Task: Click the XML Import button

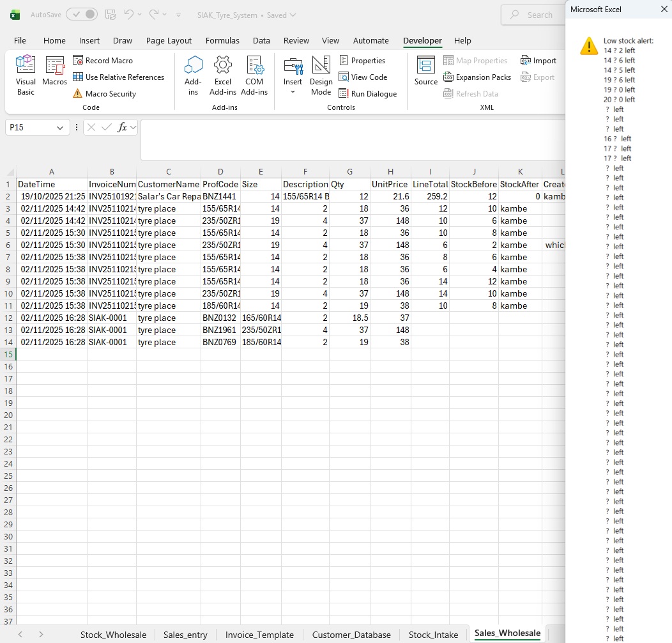Action: click(x=538, y=61)
